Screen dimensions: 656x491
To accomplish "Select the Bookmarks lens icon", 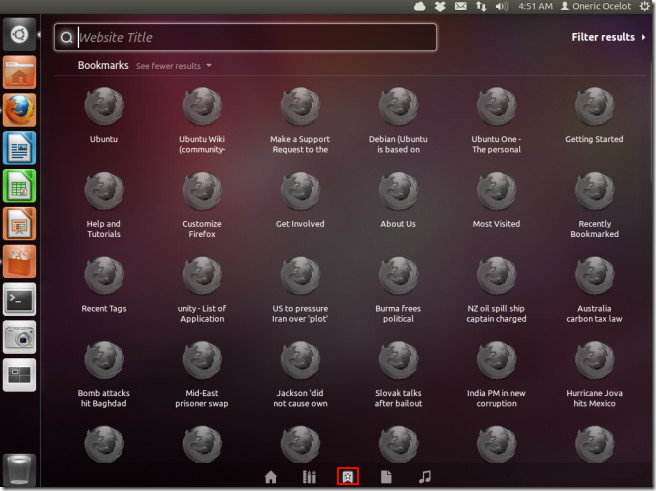I will 348,477.
